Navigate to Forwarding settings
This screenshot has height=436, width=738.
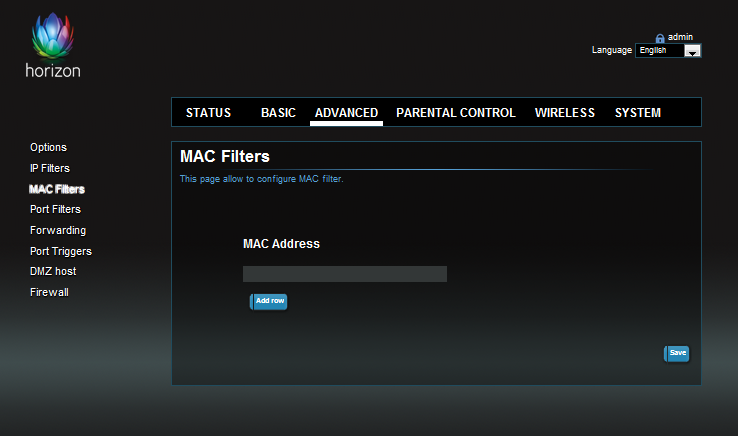click(x=58, y=230)
